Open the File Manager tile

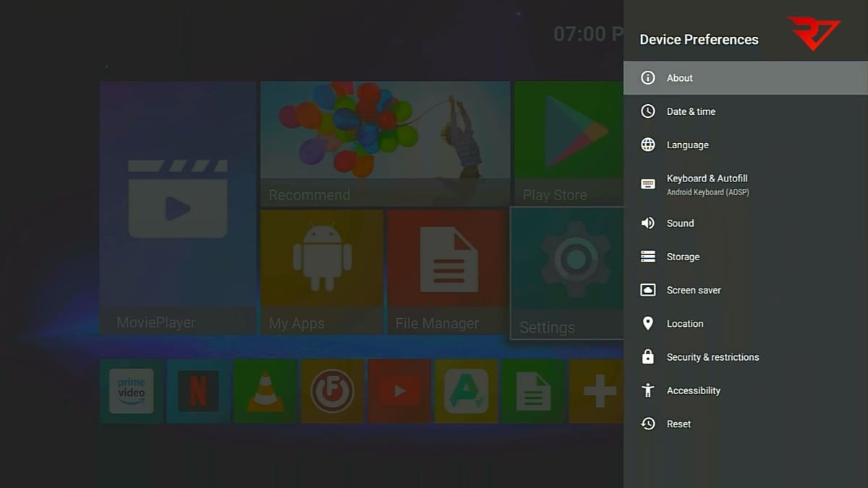point(447,272)
